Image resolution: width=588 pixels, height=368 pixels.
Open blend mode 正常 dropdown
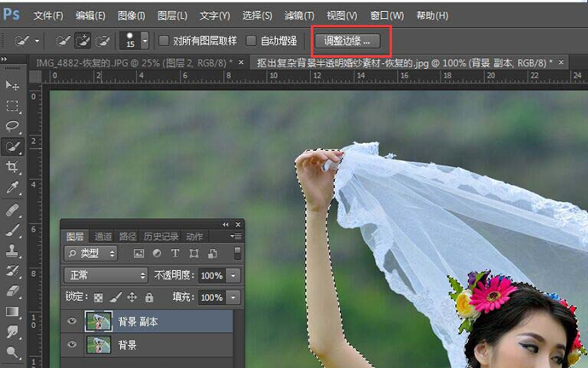coord(107,275)
